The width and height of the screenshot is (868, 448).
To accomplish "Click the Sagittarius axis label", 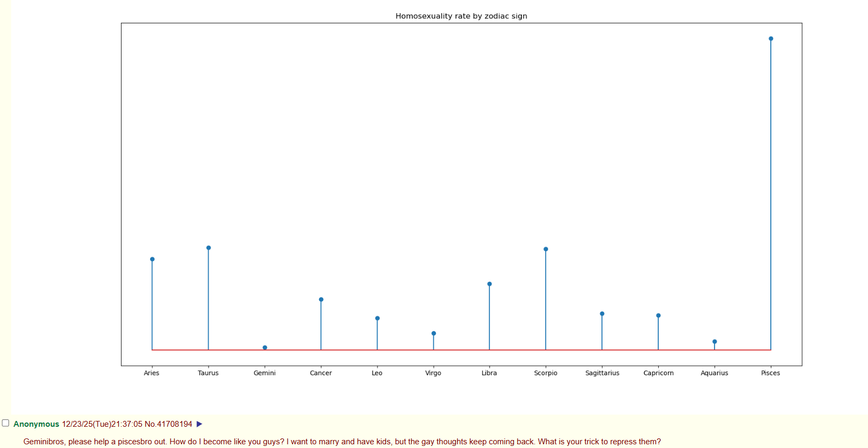I will pyautogui.click(x=602, y=373).
